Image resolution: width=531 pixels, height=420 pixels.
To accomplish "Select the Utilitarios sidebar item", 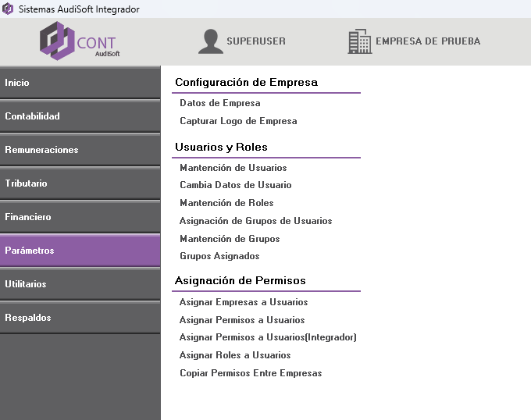I will point(80,284).
